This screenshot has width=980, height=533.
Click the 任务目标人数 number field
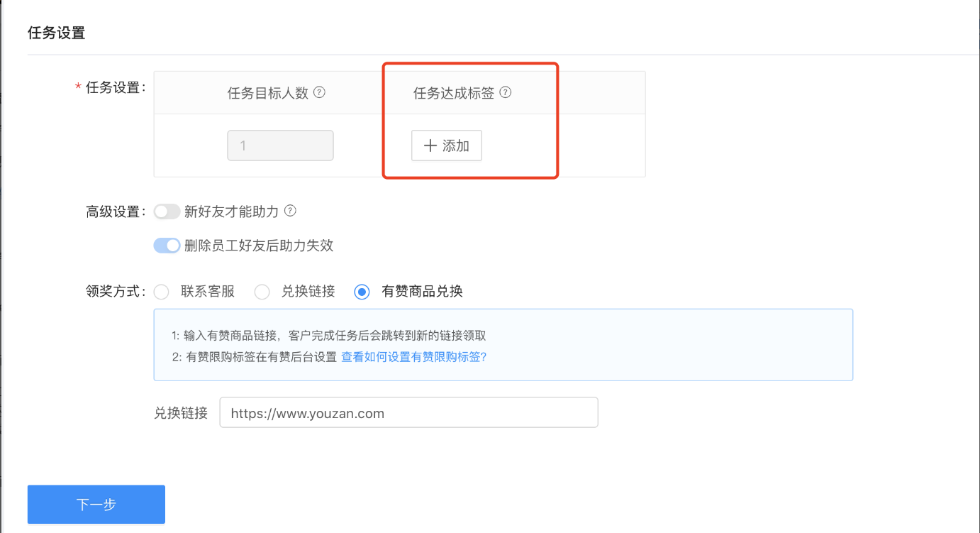tap(281, 145)
